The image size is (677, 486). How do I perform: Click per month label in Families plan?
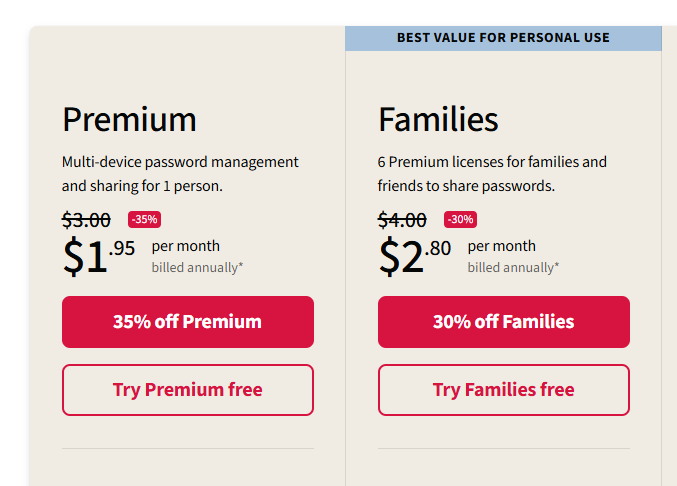pos(502,246)
